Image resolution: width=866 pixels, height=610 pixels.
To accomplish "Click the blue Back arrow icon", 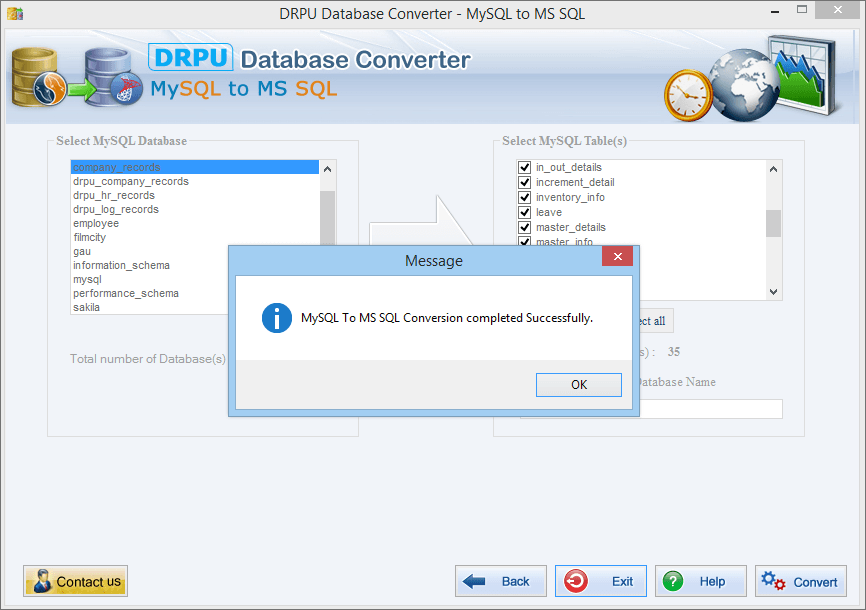I will [x=474, y=581].
